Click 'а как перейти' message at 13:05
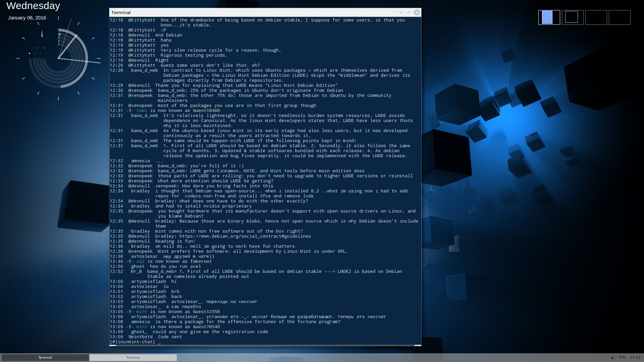 tap(183, 307)
